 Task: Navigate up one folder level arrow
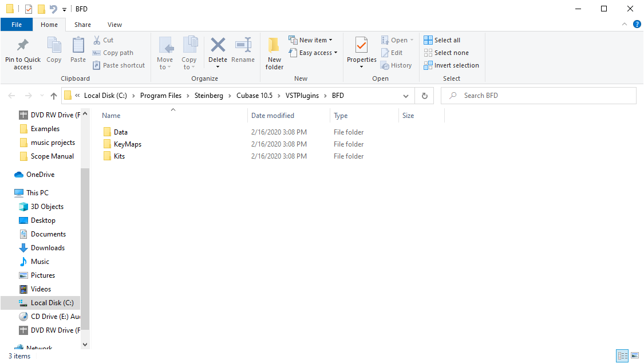click(x=54, y=96)
